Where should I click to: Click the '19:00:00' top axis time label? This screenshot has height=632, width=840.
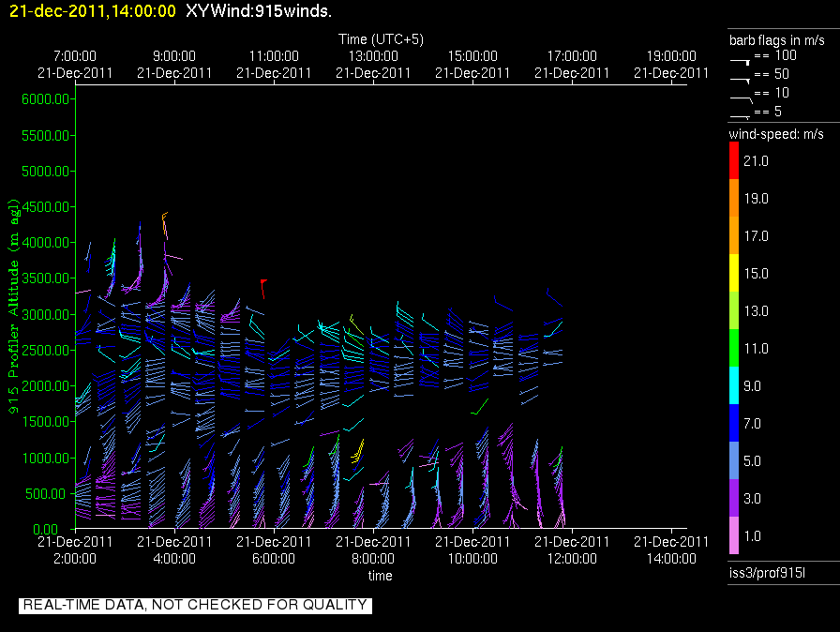coord(671,55)
